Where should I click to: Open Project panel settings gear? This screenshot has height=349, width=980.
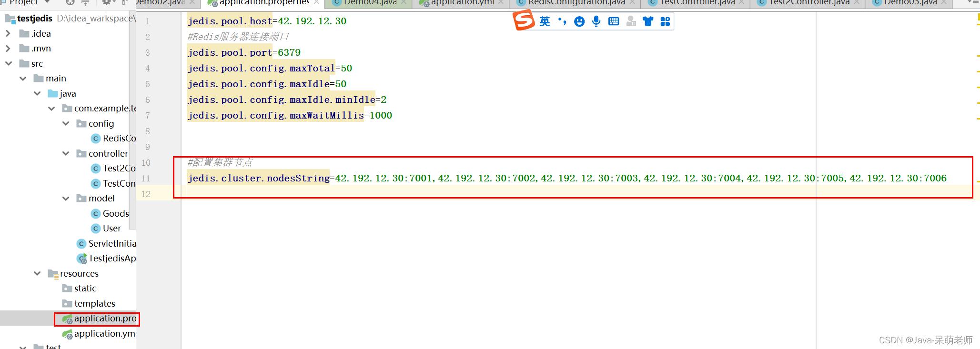coord(106,2)
